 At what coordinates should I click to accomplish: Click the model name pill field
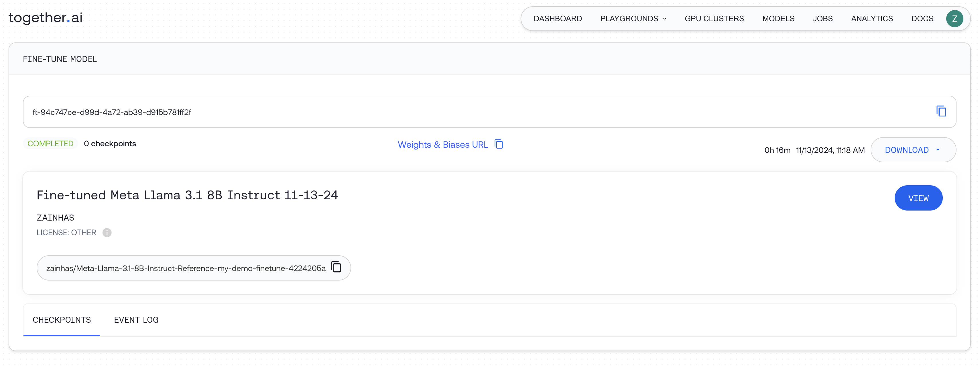point(186,268)
